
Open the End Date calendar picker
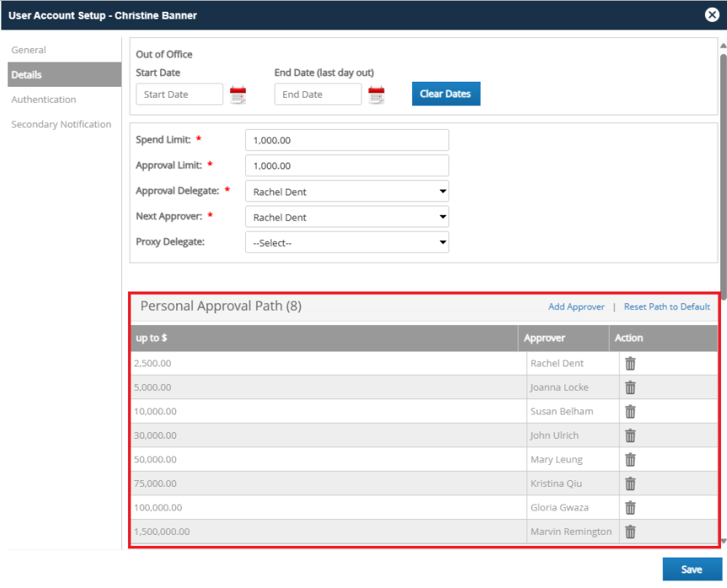click(x=376, y=94)
